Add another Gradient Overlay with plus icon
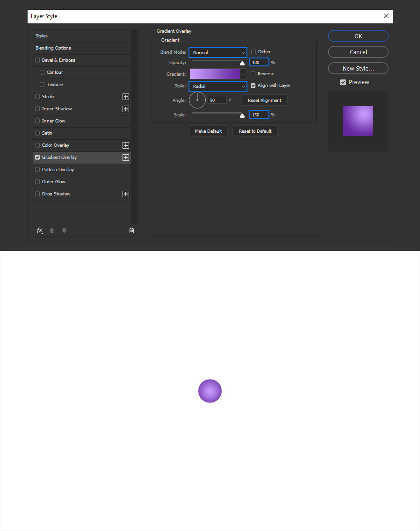The image size is (420, 531). (x=126, y=158)
